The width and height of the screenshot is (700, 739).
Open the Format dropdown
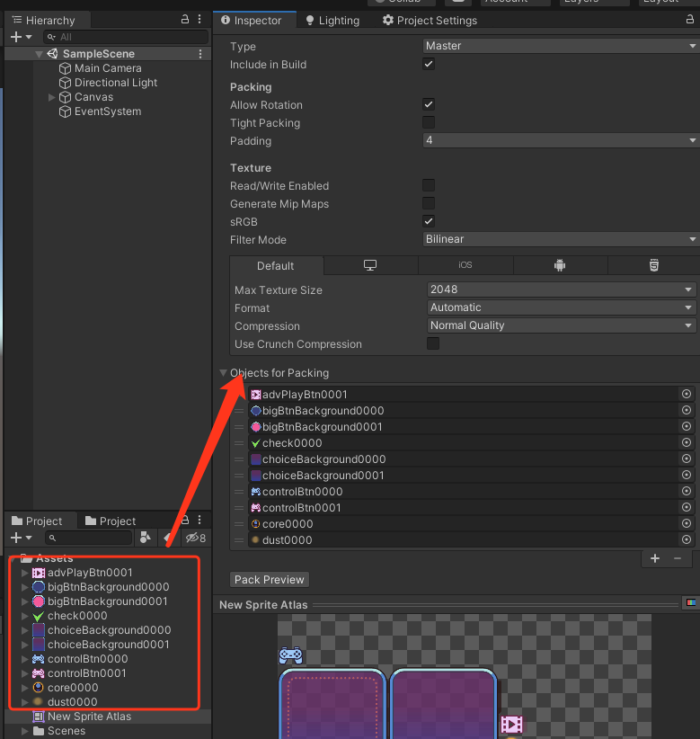562,307
